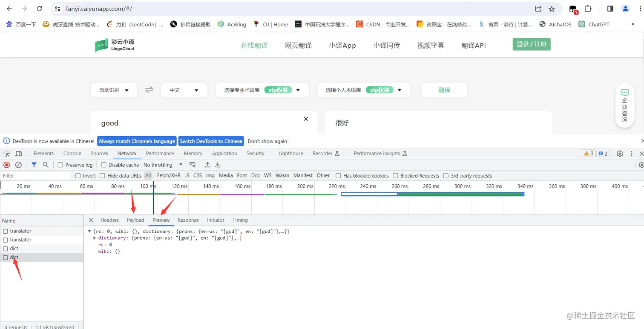Image resolution: width=644 pixels, height=329 pixels.
Task: Reload the page with the refresh icon
Action: coord(39,9)
